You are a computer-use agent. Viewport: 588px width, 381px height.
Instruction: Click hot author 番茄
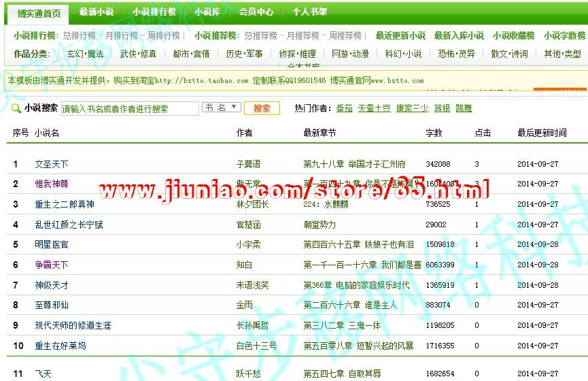point(344,108)
